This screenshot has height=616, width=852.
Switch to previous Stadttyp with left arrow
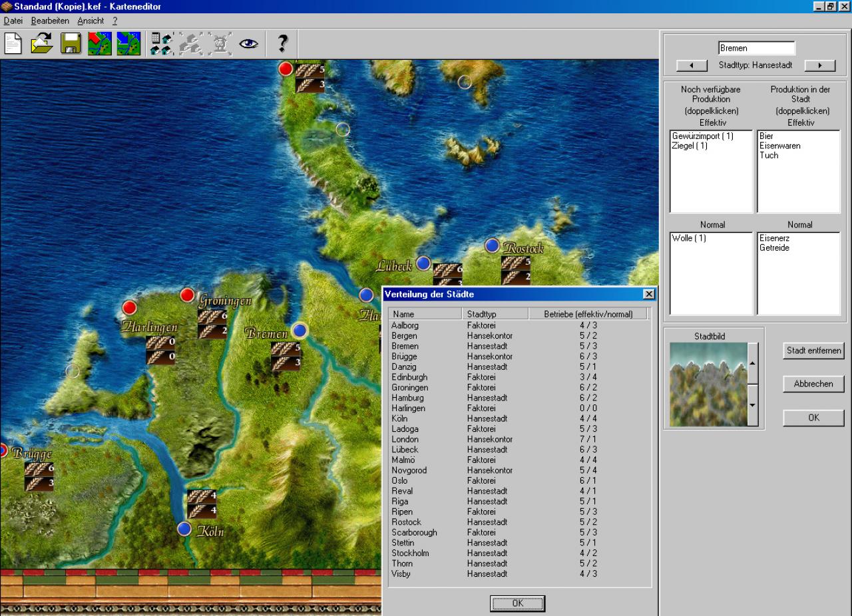pos(690,66)
